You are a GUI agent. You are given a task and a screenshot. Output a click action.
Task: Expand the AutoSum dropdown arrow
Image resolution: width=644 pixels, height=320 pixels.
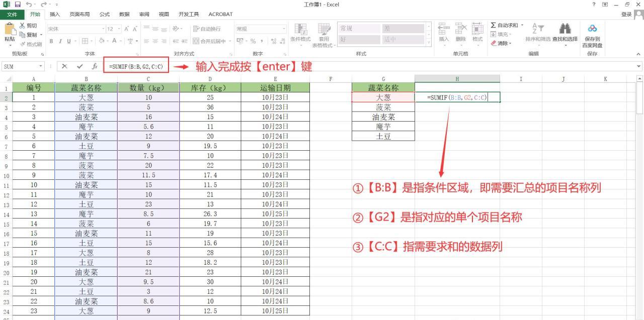coord(522,25)
